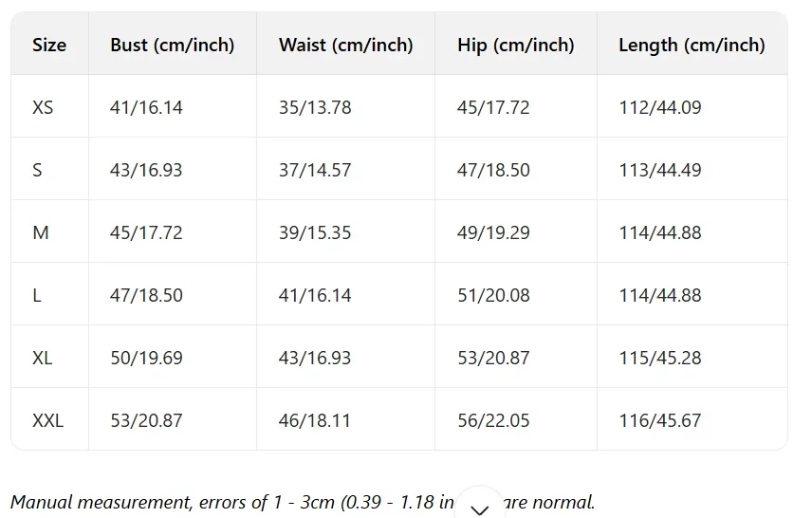Select the Length (cm/inch) column header
Viewport: 812px width, 518px height.
click(x=692, y=46)
